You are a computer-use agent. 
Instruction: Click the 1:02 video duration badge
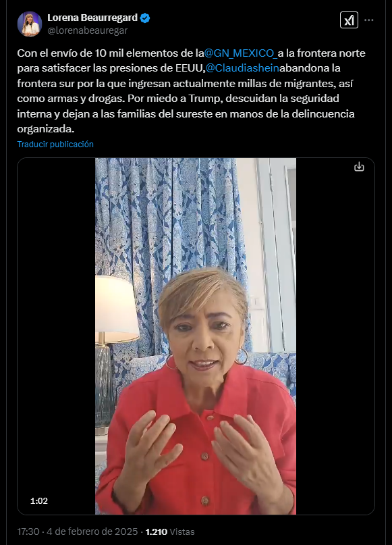coord(39,501)
